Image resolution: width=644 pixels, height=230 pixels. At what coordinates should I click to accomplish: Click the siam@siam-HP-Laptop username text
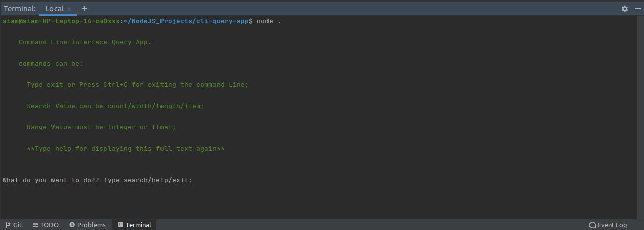61,21
